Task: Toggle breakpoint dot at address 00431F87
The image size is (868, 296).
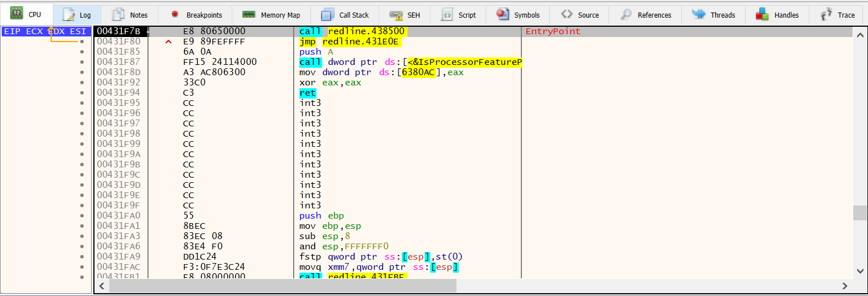Action: [83, 62]
